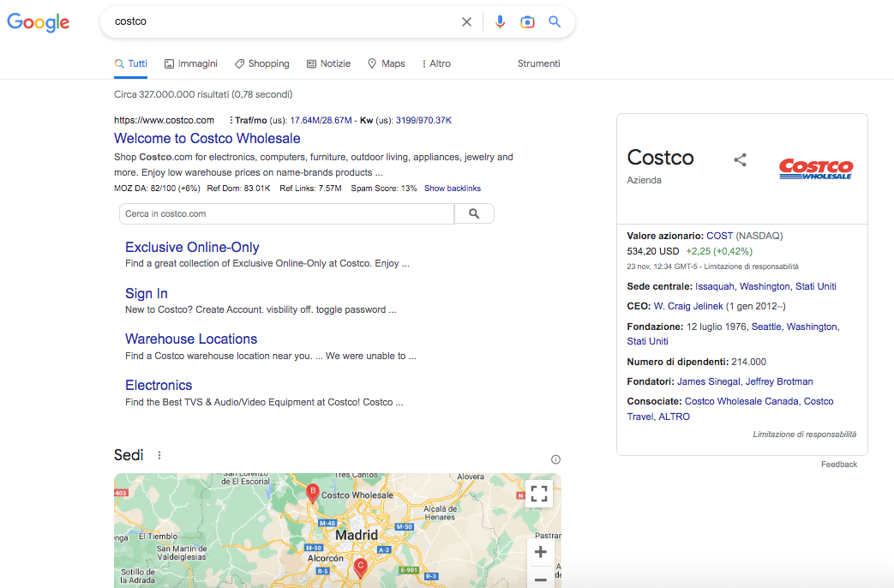Image resolution: width=894 pixels, height=588 pixels.
Task: Open map in fullscreen view
Action: coord(539,493)
